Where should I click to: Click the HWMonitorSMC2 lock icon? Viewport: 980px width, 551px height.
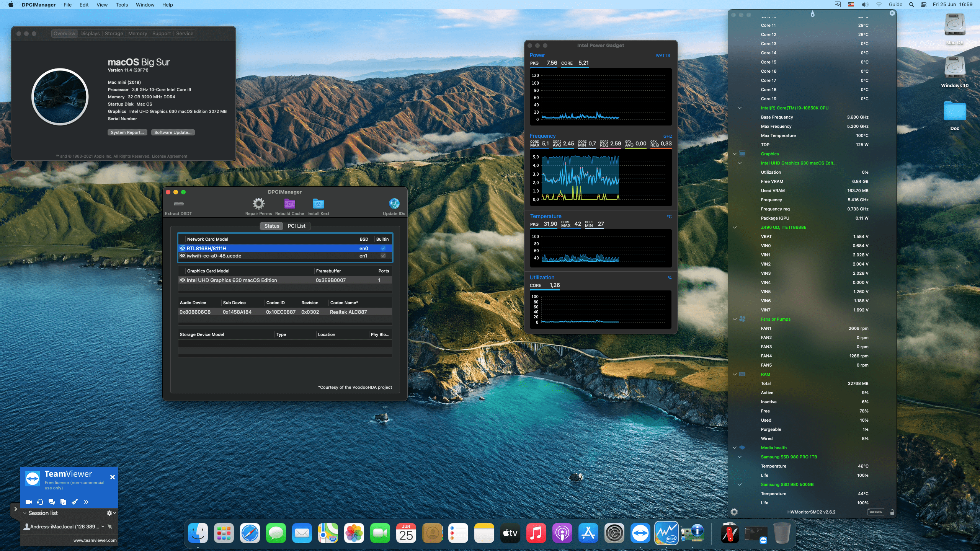(892, 512)
